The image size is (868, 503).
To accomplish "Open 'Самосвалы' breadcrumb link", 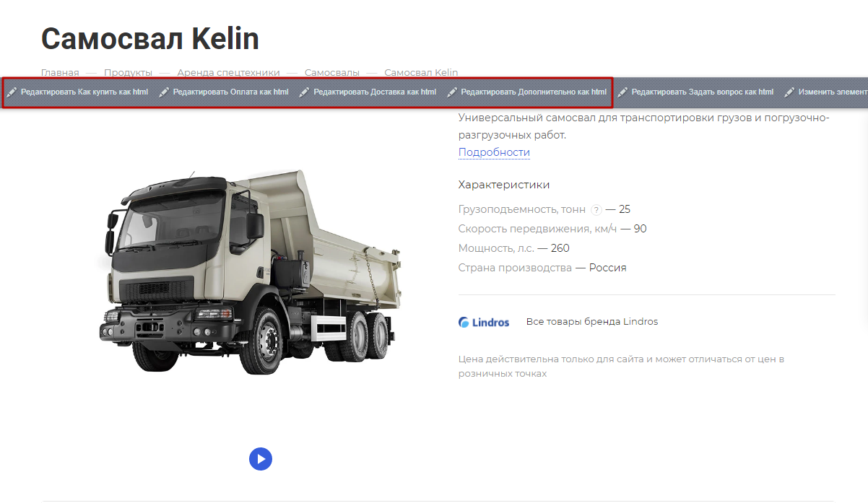I will [332, 72].
